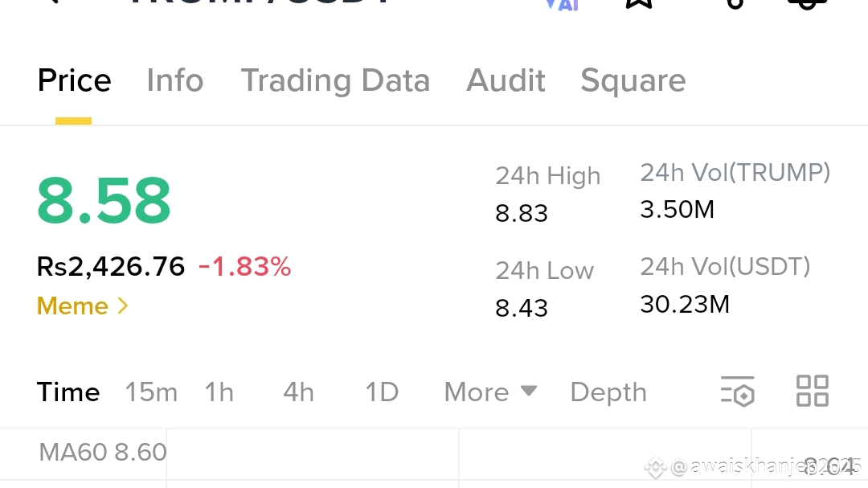The width and height of the screenshot is (868, 488).
Task: Select the 1h chart interval
Action: coord(219,392)
